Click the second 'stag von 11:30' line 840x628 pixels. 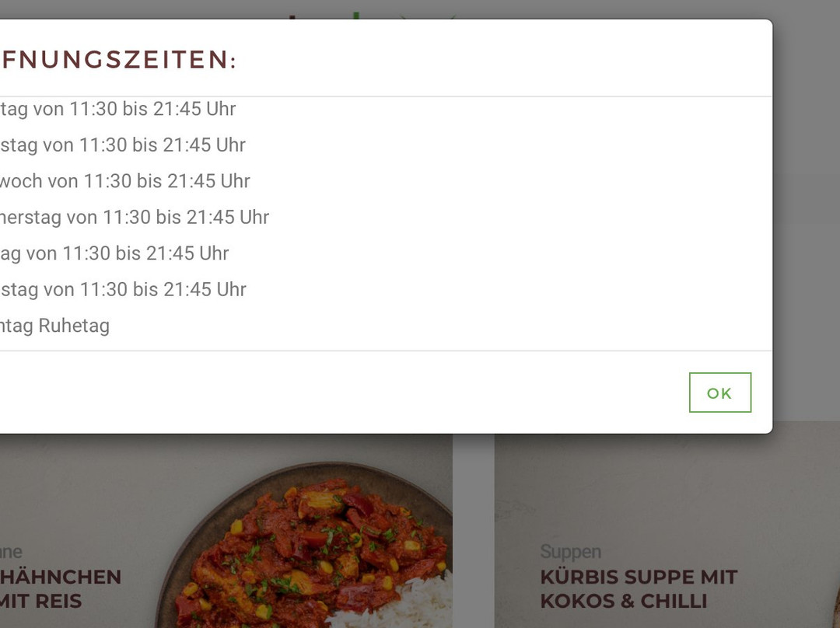(x=123, y=145)
